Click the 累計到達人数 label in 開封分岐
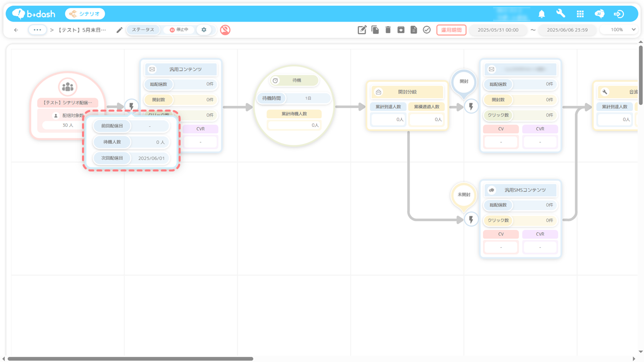This screenshot has width=644, height=362. point(387,107)
